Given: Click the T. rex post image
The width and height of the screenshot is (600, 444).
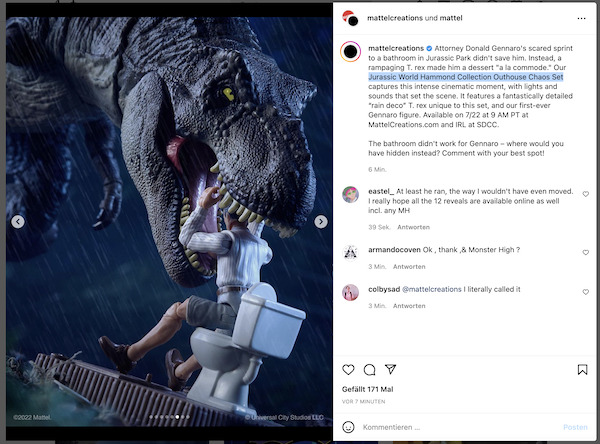Looking at the screenshot, I should 169,222.
